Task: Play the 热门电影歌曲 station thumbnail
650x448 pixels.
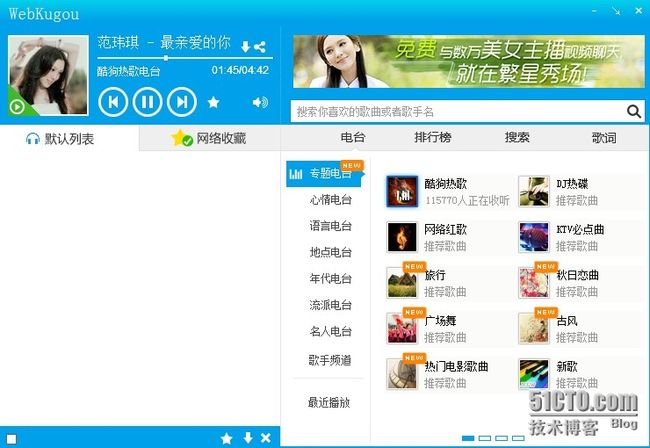Action: click(402, 374)
